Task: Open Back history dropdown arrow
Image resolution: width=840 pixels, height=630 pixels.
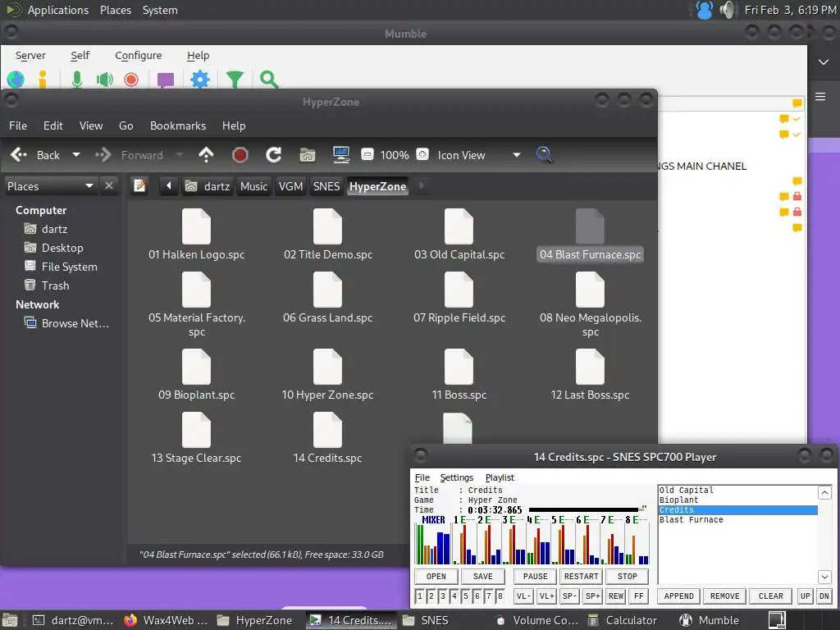Action: point(76,155)
